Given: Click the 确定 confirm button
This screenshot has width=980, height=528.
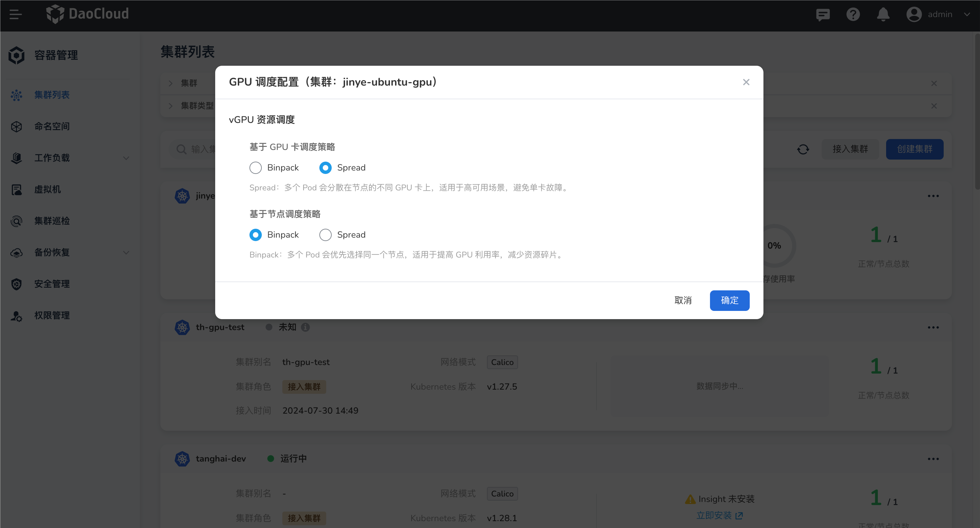Looking at the screenshot, I should pos(729,300).
